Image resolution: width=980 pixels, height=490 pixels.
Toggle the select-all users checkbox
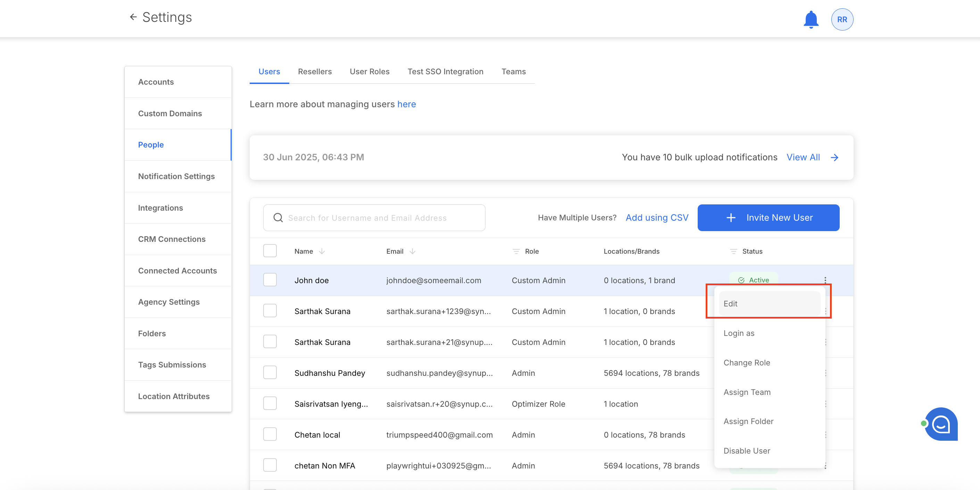coord(270,251)
